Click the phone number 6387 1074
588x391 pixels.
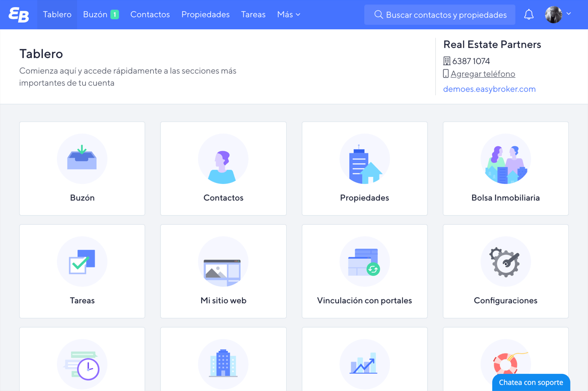[471, 61]
